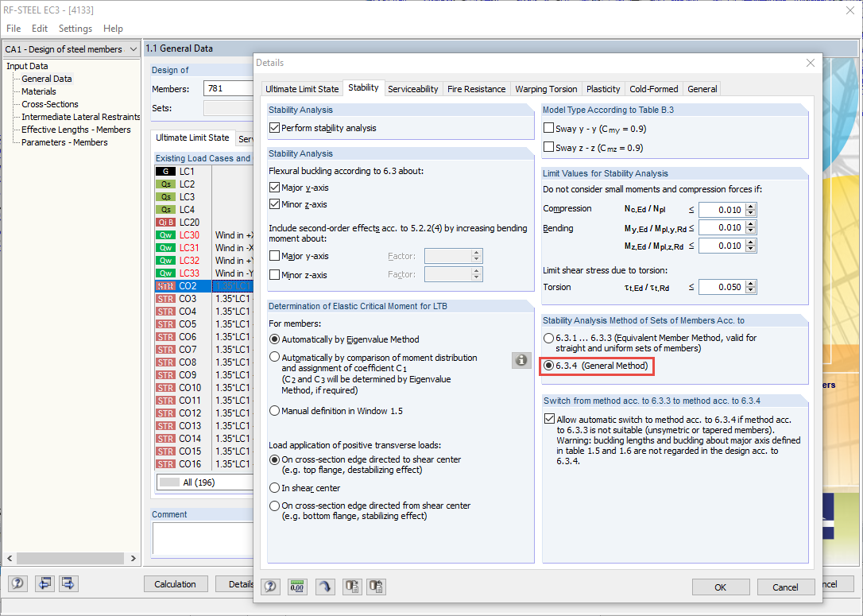The image size is (863, 616).
Task: Open help in the Details dialog
Action: coord(270,587)
